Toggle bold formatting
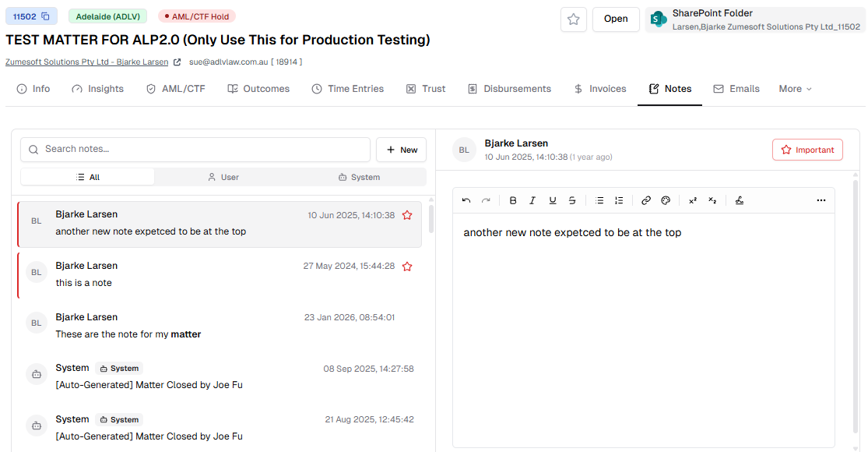The width and height of the screenshot is (868, 452). pyautogui.click(x=512, y=200)
